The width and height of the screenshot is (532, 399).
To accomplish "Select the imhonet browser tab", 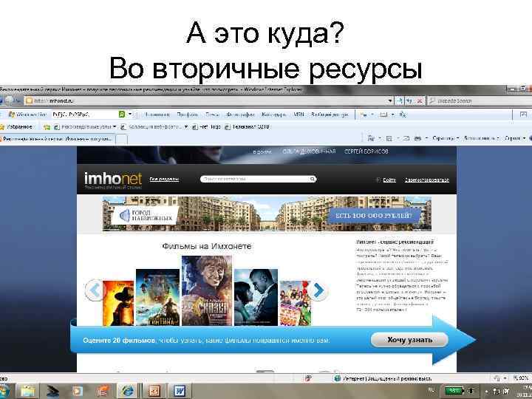I will [x=58, y=139].
